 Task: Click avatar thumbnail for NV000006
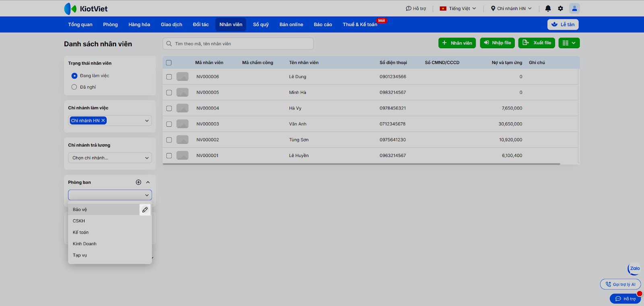tap(182, 76)
